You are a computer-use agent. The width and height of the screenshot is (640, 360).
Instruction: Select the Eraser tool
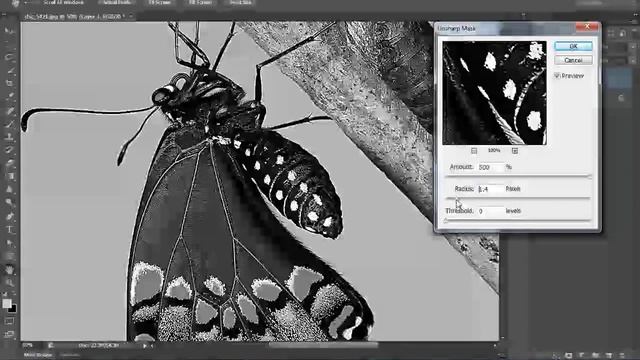9,163
